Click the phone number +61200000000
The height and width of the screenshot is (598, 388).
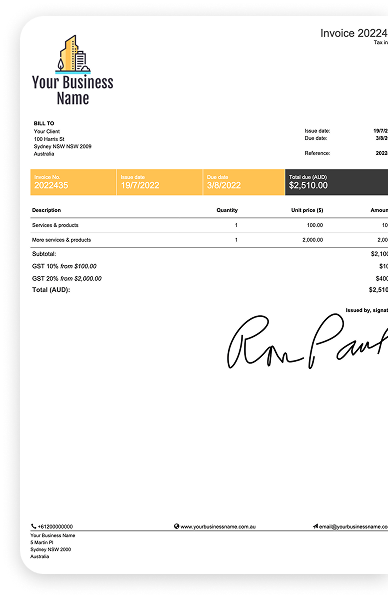(55, 527)
